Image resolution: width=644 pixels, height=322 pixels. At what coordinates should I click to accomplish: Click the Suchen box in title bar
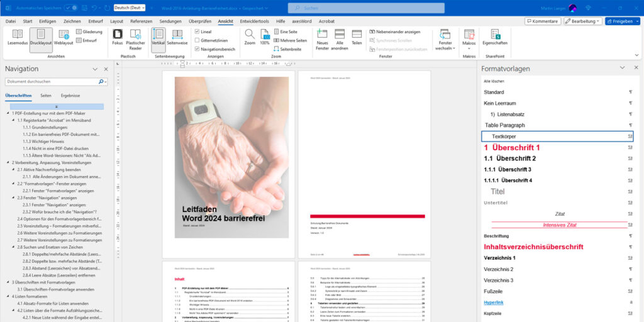366,8
